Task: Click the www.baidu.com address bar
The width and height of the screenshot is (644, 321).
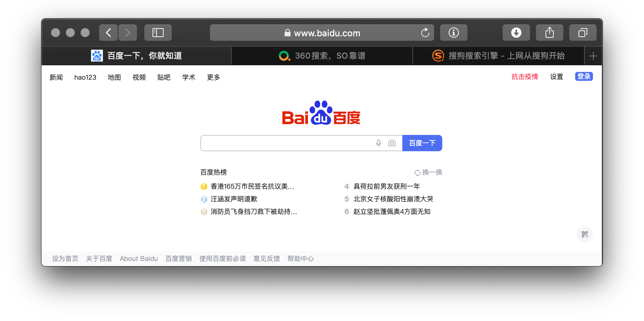Action: [x=322, y=33]
